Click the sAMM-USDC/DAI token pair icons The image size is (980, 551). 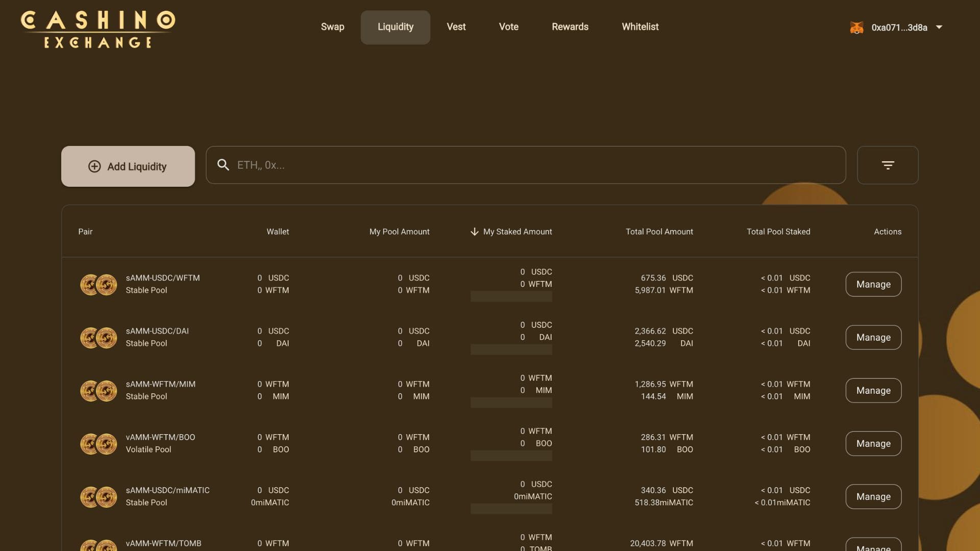point(99,338)
